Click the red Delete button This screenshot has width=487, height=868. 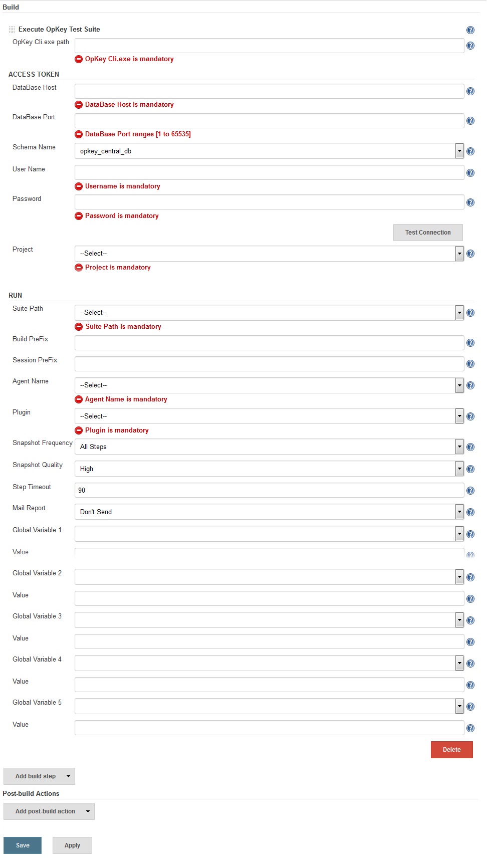click(x=452, y=750)
